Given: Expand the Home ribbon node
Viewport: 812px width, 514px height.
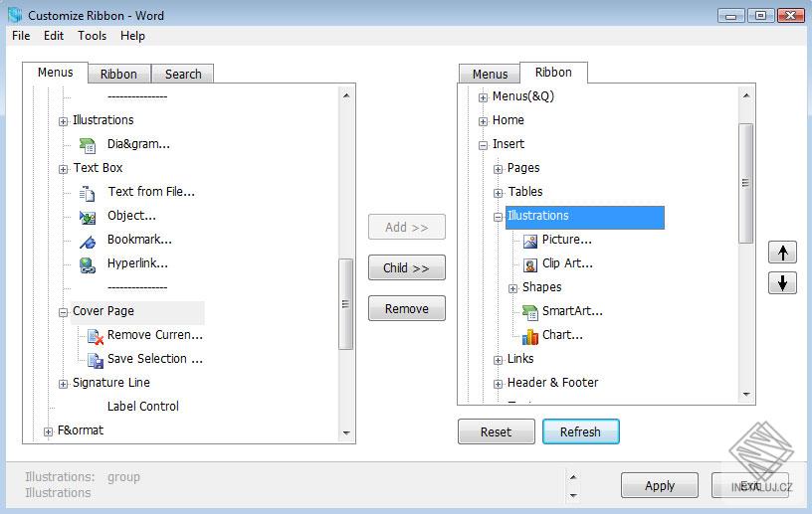Looking at the screenshot, I should coord(484,121).
